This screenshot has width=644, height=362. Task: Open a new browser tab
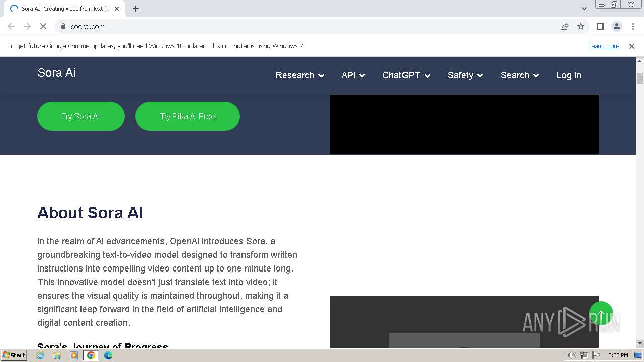pos(136,9)
